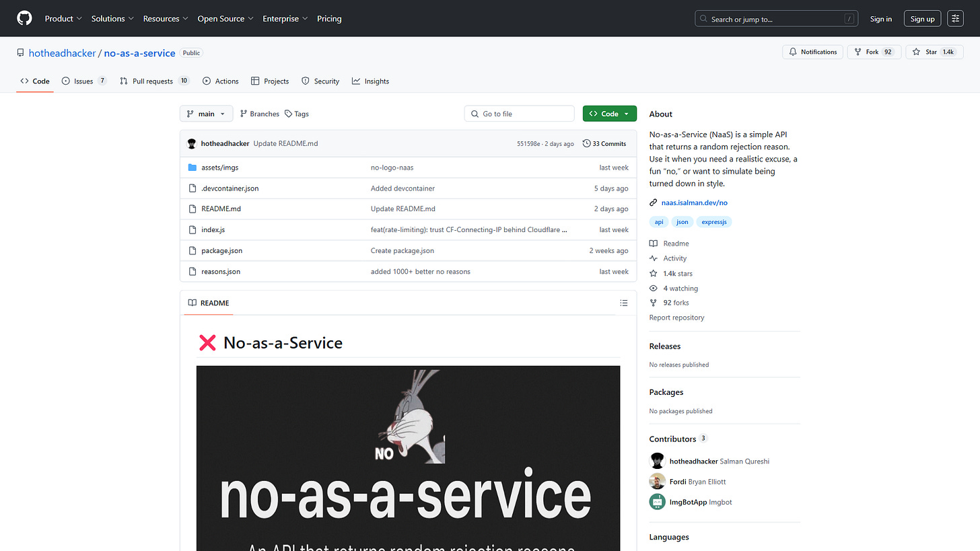Click the Star icon button

(917, 52)
